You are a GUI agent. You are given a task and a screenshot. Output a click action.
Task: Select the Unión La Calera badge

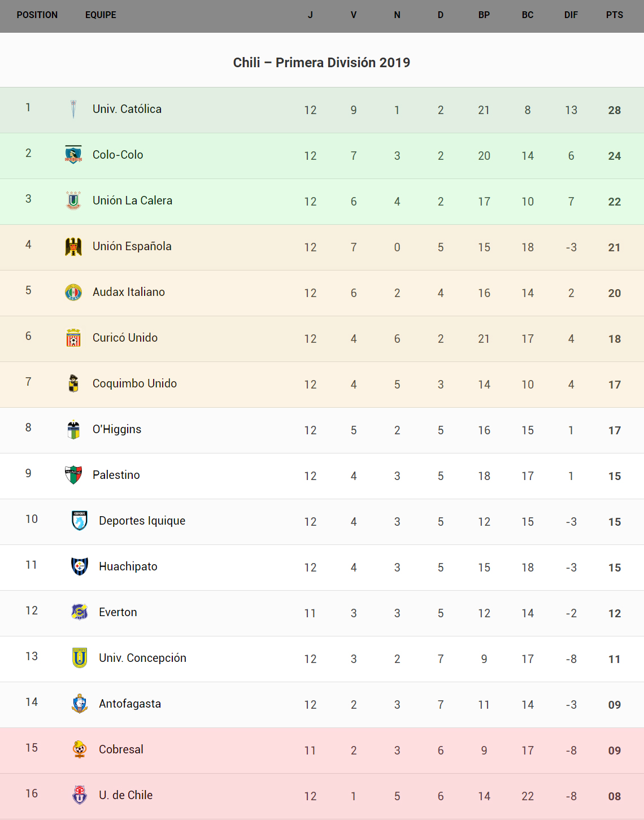[x=73, y=200]
